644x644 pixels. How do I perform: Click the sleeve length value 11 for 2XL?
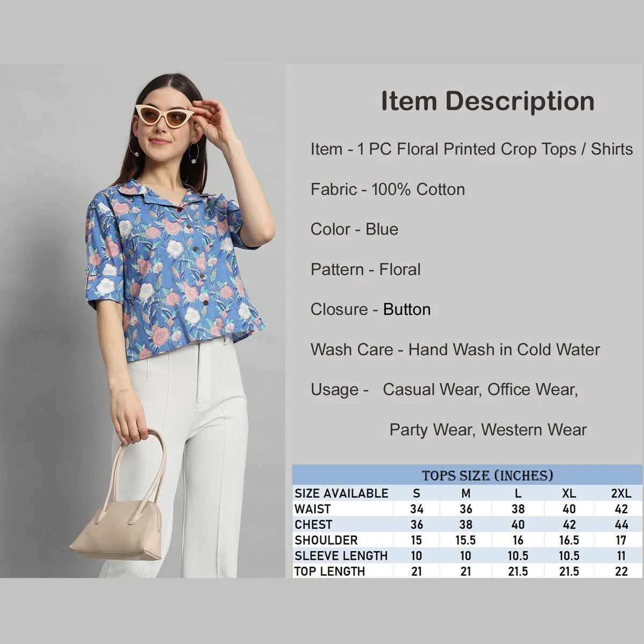(621, 555)
